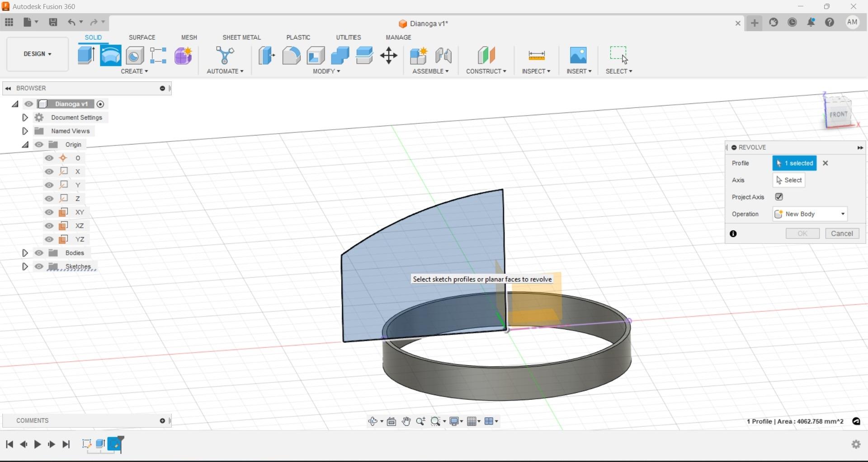Select the Extrude tool icon
Viewport: 868px width, 462px height.
point(86,56)
